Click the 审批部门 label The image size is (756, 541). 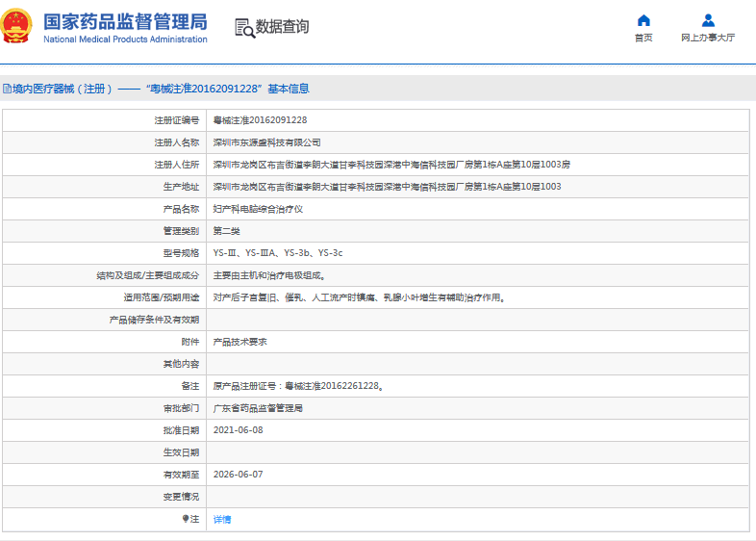coord(181,408)
